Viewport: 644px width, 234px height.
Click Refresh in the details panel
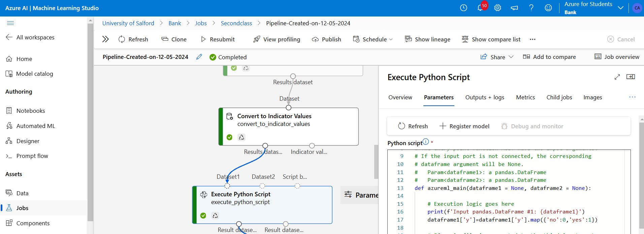tap(413, 126)
